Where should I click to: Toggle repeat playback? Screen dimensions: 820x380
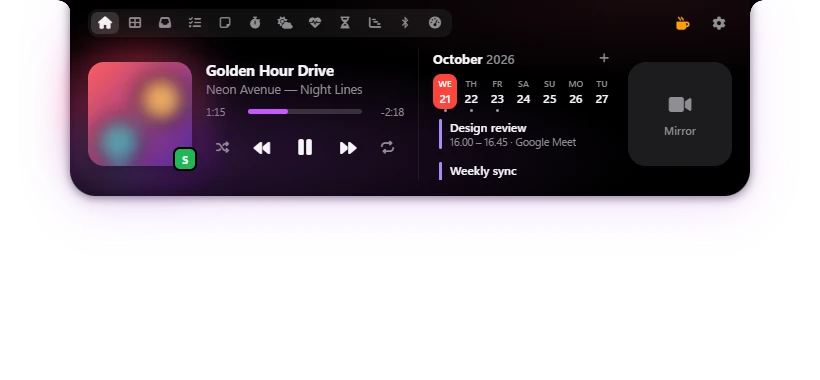[388, 148]
